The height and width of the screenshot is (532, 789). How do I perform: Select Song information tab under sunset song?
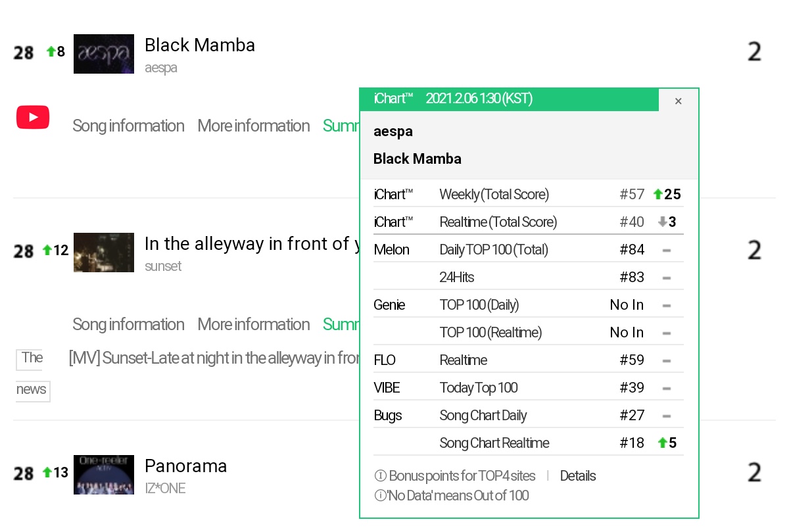point(128,325)
